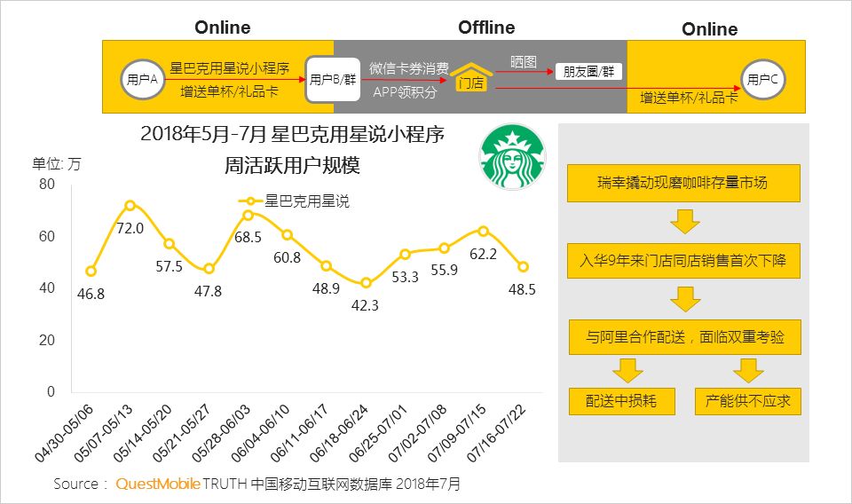Screen dimensions: 852x504
Task: Click the 朋友圈/群 white label
Action: click(x=588, y=71)
